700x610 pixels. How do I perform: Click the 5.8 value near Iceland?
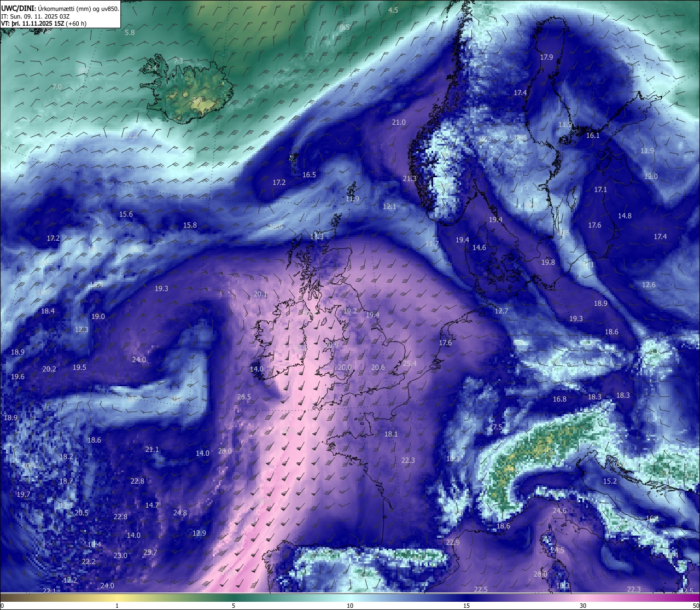coord(130,33)
